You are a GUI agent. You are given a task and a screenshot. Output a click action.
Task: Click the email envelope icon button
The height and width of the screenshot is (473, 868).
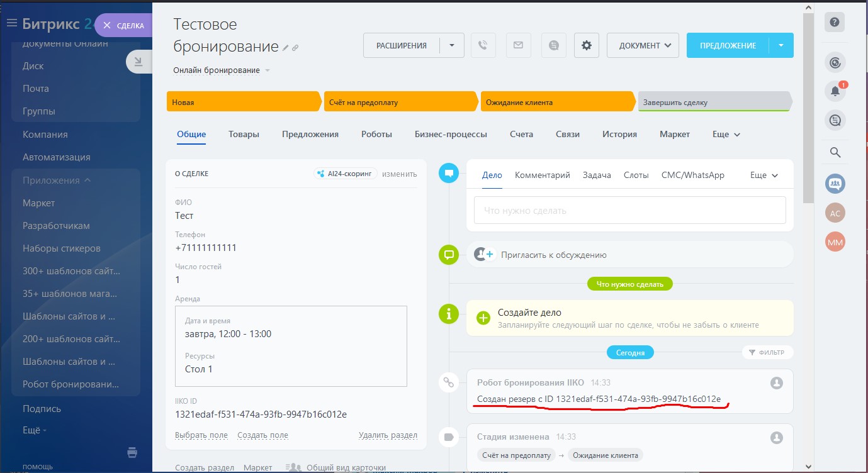pyautogui.click(x=518, y=45)
